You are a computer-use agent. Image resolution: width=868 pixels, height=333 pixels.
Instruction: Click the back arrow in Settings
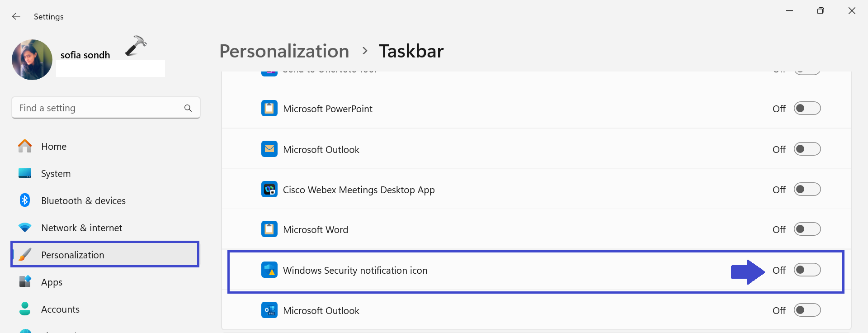[16, 16]
